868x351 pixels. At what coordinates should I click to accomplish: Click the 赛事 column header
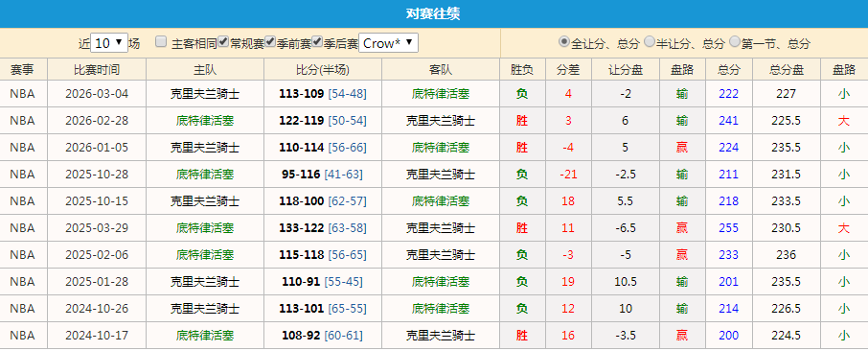pyautogui.click(x=22, y=70)
